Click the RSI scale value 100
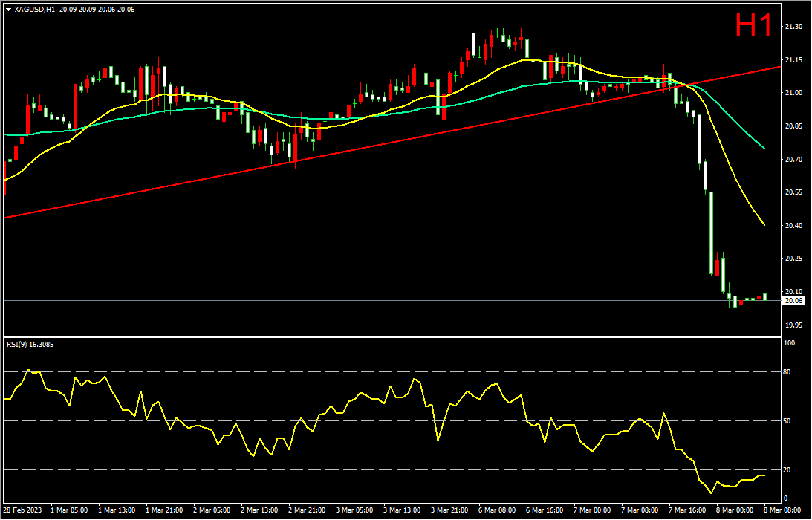The width and height of the screenshot is (812, 520). [790, 343]
